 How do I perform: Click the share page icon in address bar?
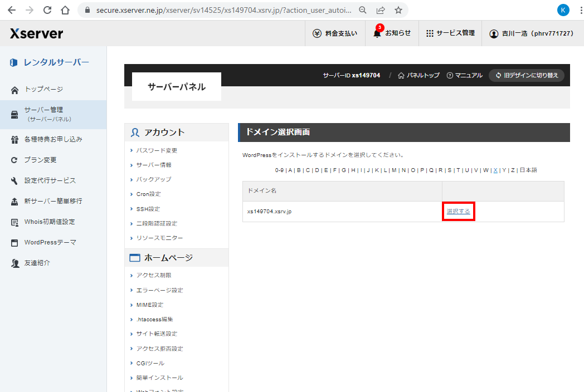click(381, 10)
